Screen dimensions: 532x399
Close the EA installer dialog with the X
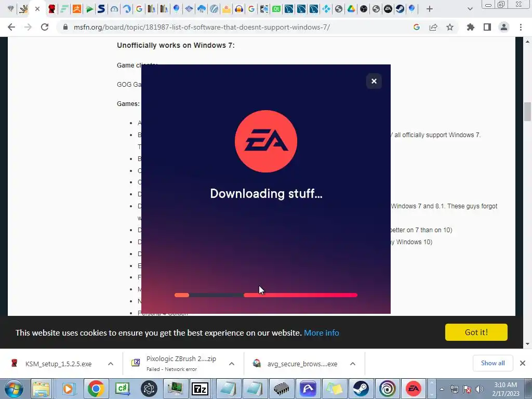click(x=374, y=81)
